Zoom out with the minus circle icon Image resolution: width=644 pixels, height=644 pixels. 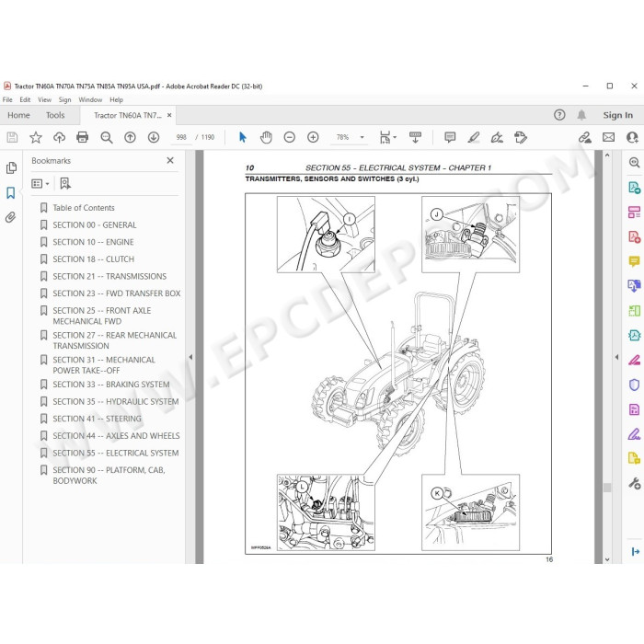290,137
